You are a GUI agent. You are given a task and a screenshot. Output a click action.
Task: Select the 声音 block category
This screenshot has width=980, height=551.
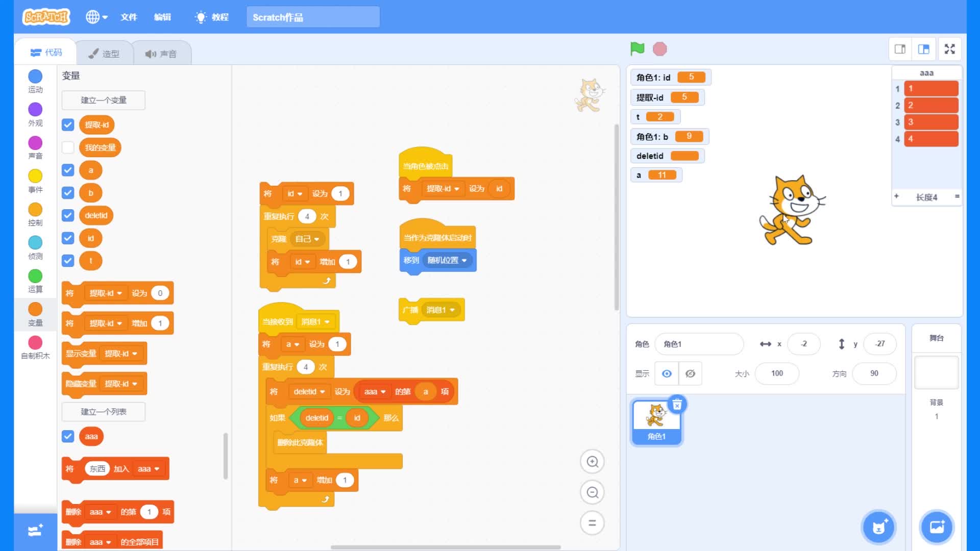tap(35, 148)
